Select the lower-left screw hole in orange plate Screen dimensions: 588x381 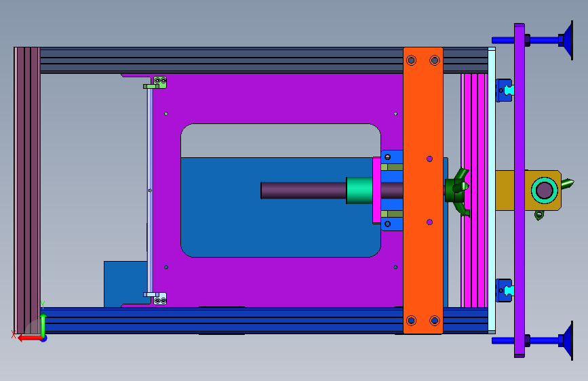[x=412, y=321]
